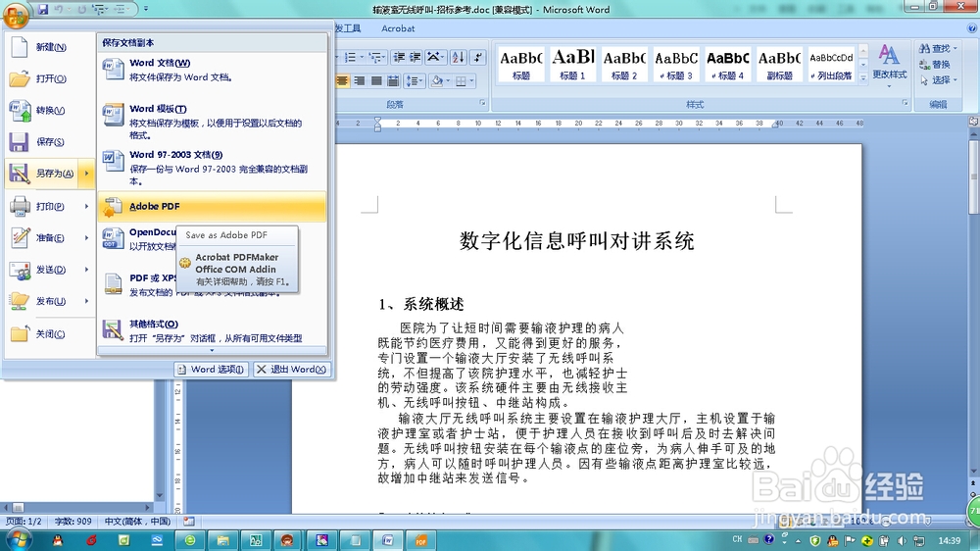Click the decrease indent icon
The height and width of the screenshot is (551, 980).
point(399,58)
